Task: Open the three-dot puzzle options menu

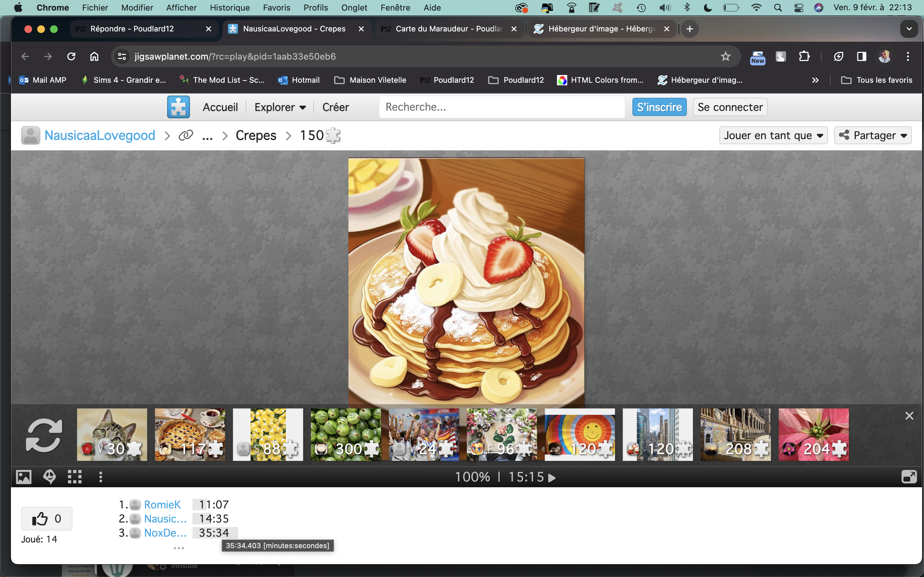Action: tap(100, 477)
